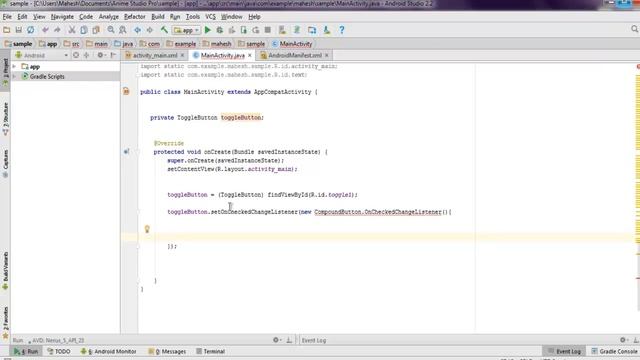Switch to the activity_main.xml tab
This screenshot has height=360, width=640.
pos(155,55)
